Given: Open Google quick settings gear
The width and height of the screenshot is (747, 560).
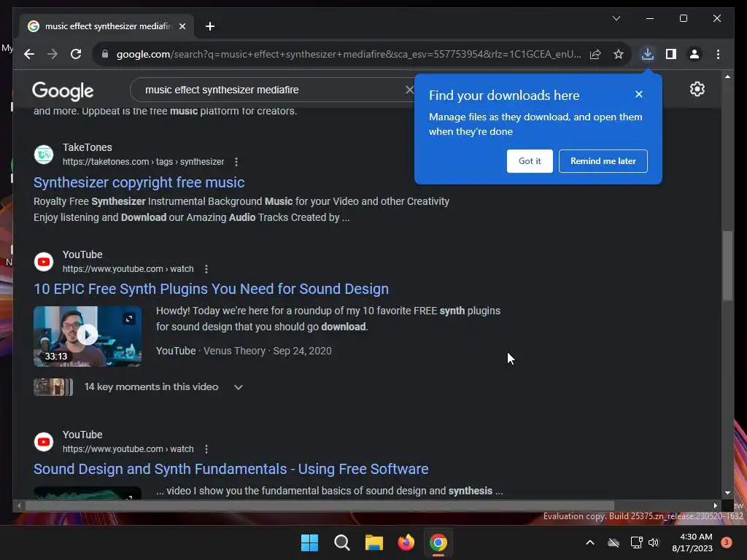Looking at the screenshot, I should tap(697, 89).
